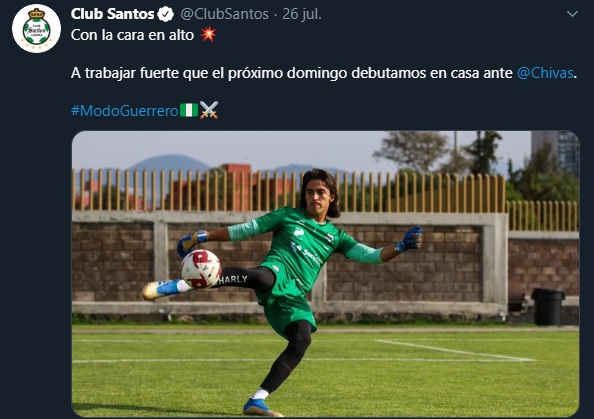Click the green white flag emoji

[189, 110]
